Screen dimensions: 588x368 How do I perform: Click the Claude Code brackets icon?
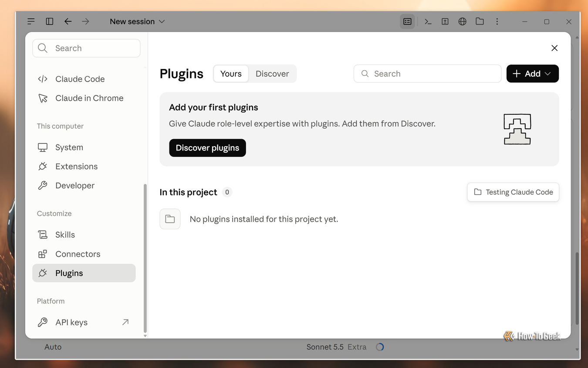[43, 79]
